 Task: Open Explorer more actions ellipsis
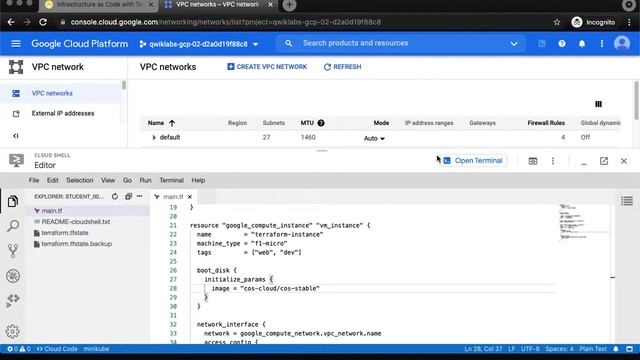[140, 196]
